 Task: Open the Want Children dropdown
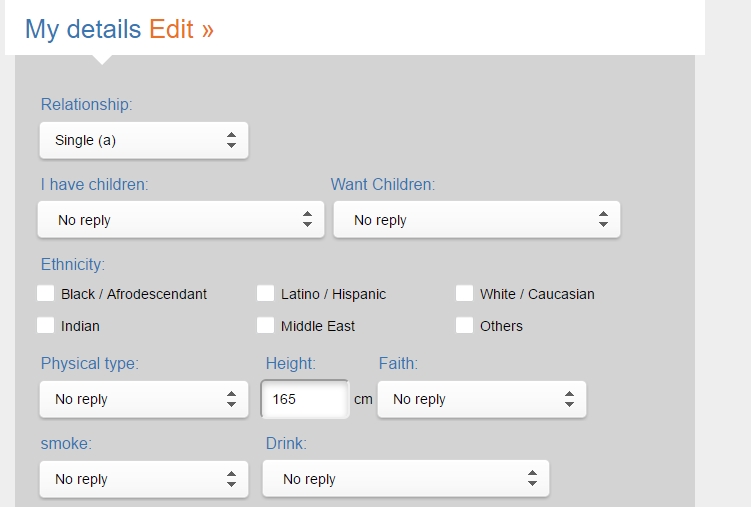click(477, 220)
